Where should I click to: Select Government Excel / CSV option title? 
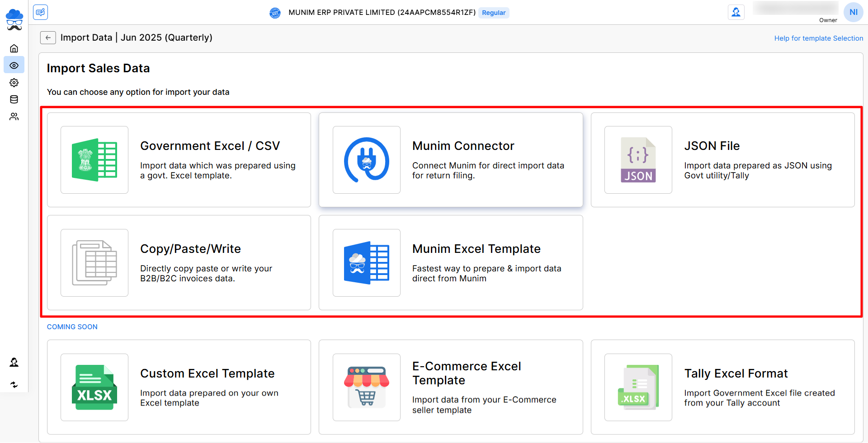click(210, 146)
